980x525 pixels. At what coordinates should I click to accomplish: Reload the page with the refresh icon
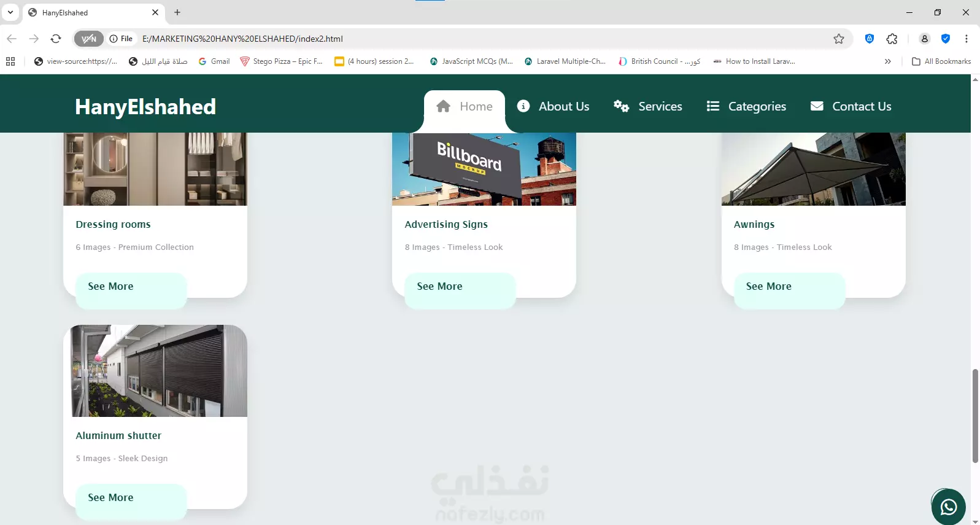(x=56, y=39)
